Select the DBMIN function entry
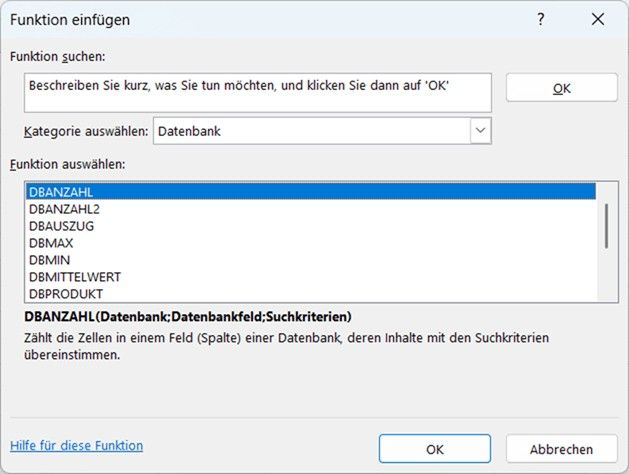 [310, 260]
